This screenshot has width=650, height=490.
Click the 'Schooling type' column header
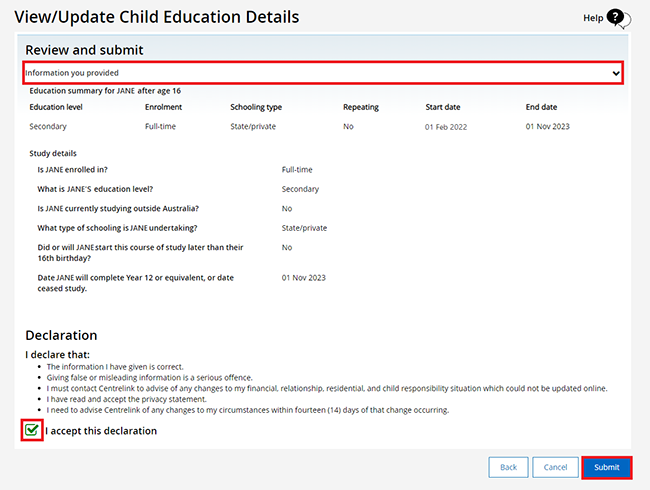(x=256, y=106)
